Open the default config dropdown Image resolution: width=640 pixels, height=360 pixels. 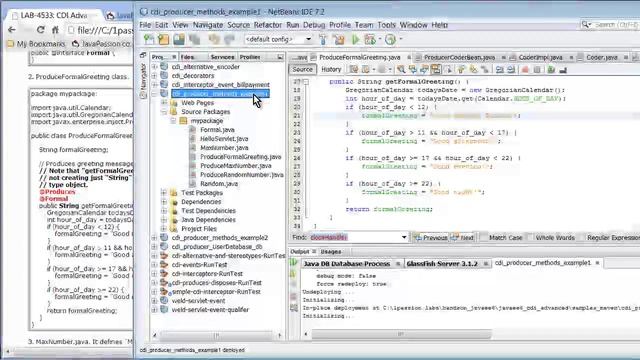click(x=309, y=40)
